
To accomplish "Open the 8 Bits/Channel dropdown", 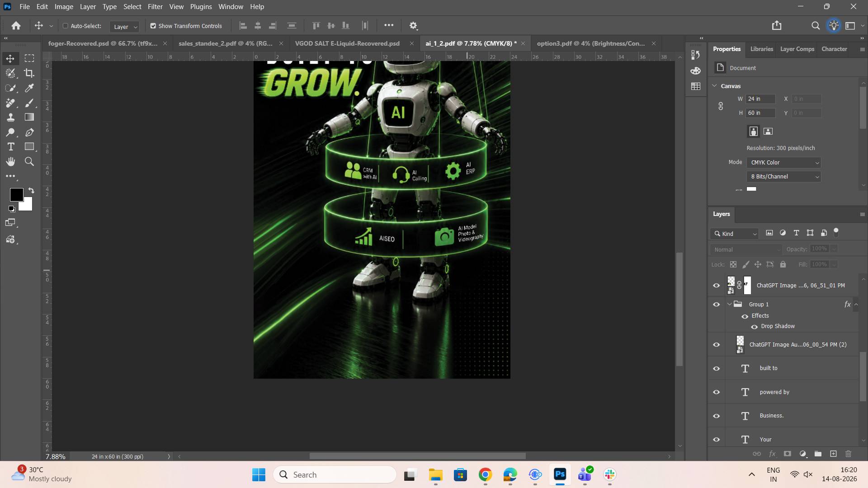I will click(x=784, y=177).
